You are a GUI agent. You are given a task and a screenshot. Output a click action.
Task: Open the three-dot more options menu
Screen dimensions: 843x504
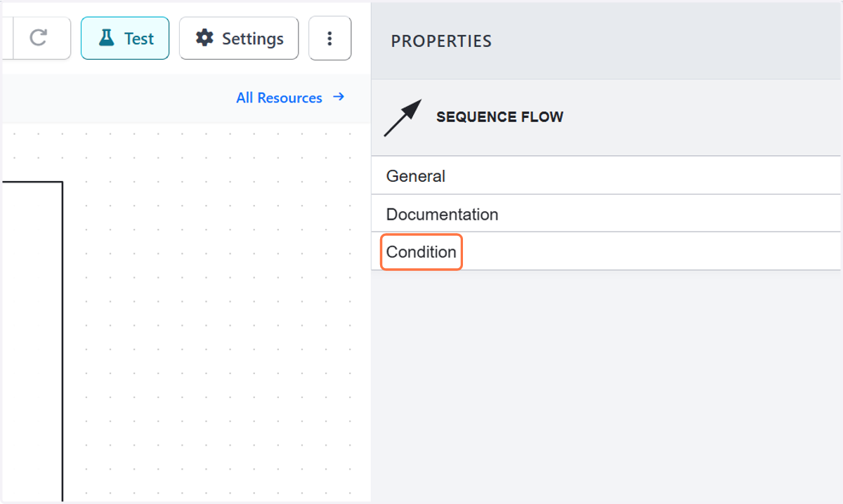click(x=329, y=38)
